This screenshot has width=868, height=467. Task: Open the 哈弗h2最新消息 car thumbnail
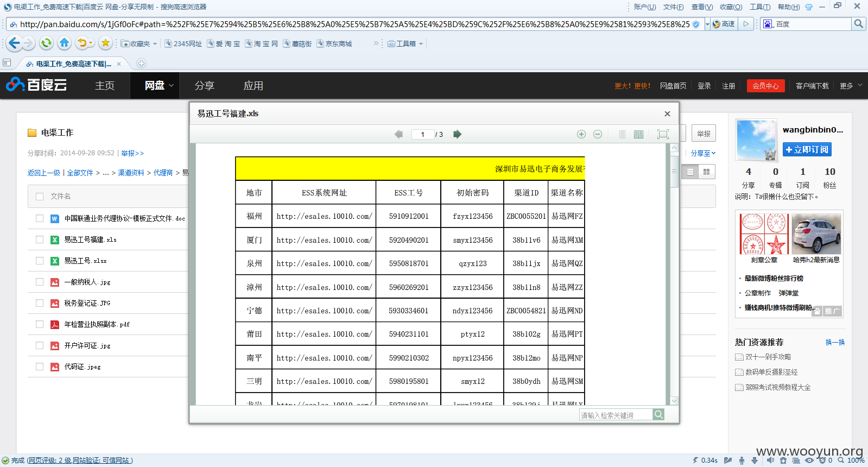(x=816, y=234)
